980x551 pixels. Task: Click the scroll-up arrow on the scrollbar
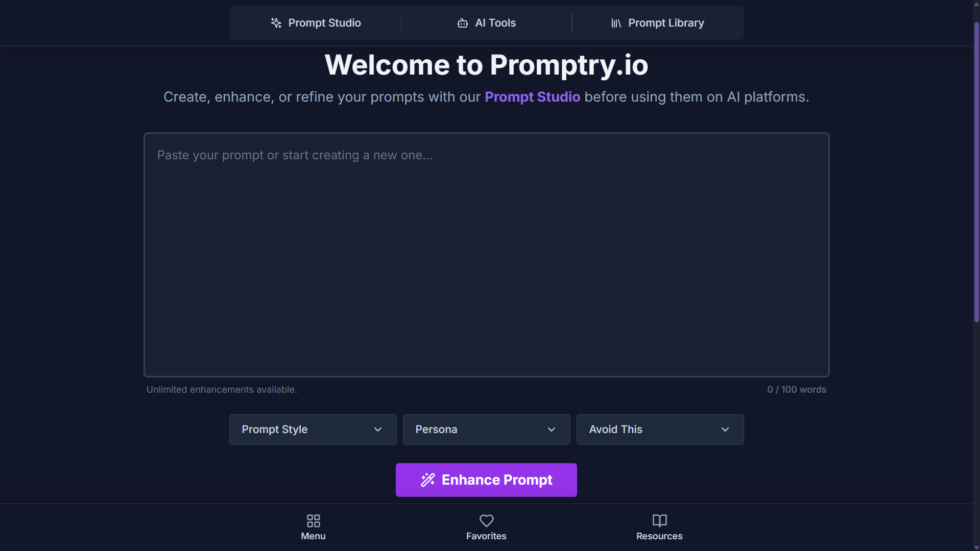coord(975,4)
